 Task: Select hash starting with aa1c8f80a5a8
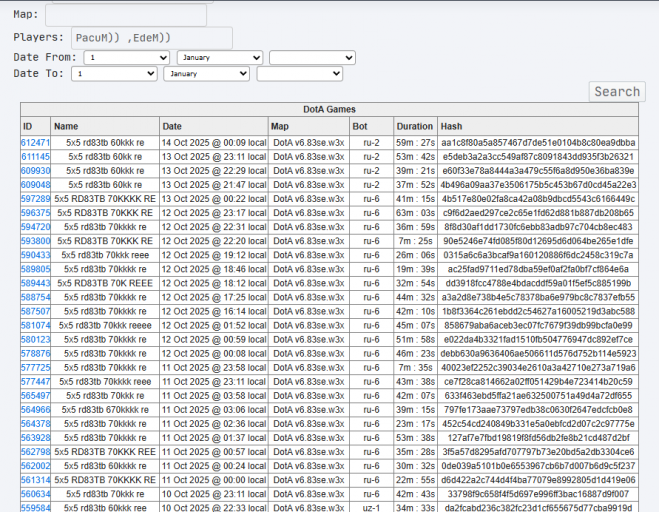538,143
